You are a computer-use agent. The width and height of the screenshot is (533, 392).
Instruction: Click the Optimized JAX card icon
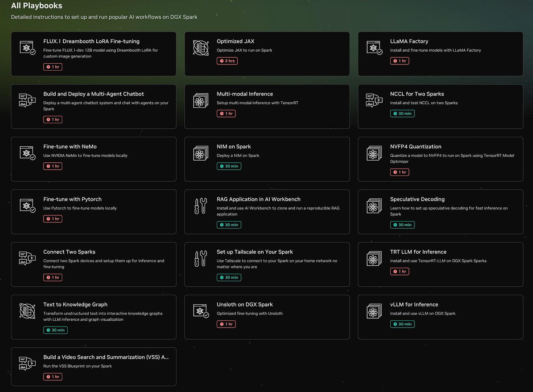[201, 48]
